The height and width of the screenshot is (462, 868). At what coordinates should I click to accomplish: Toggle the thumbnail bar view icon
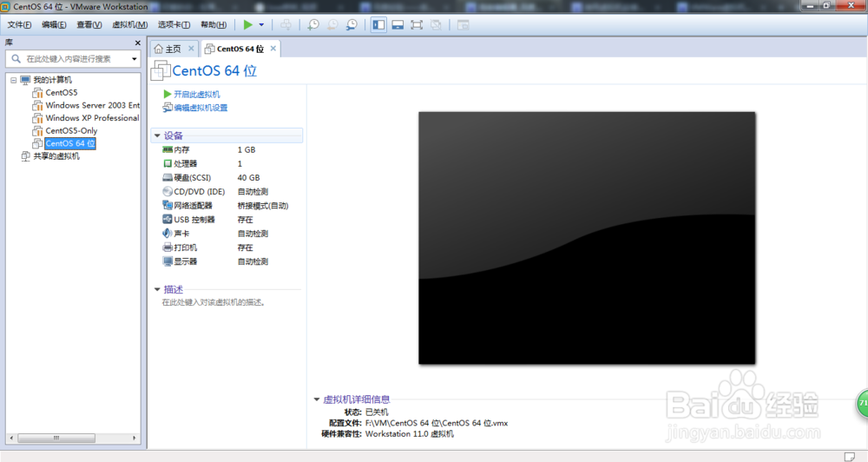click(398, 24)
